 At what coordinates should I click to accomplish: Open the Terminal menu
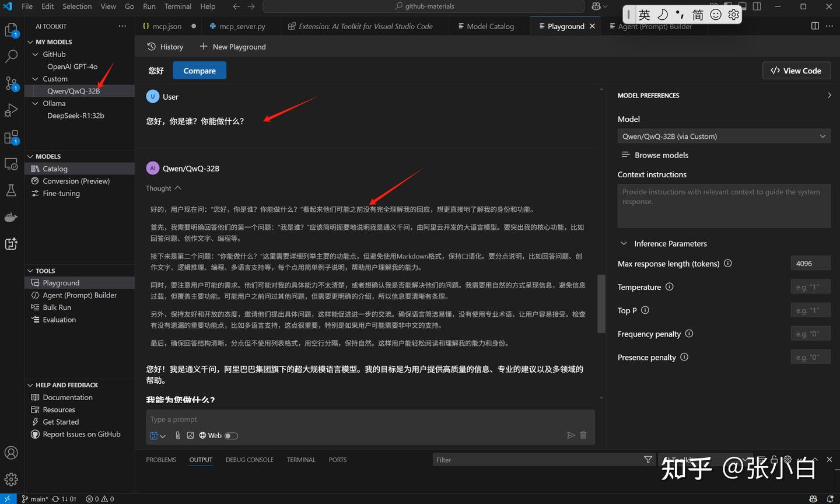[x=178, y=6]
